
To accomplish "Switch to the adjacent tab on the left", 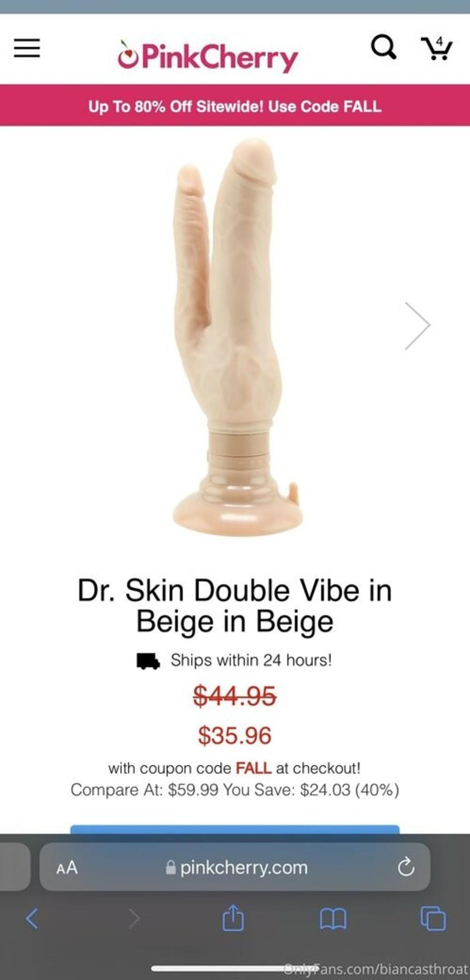I will (15, 867).
